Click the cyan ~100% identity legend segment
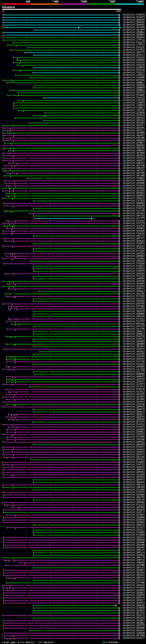 pos(130,4)
